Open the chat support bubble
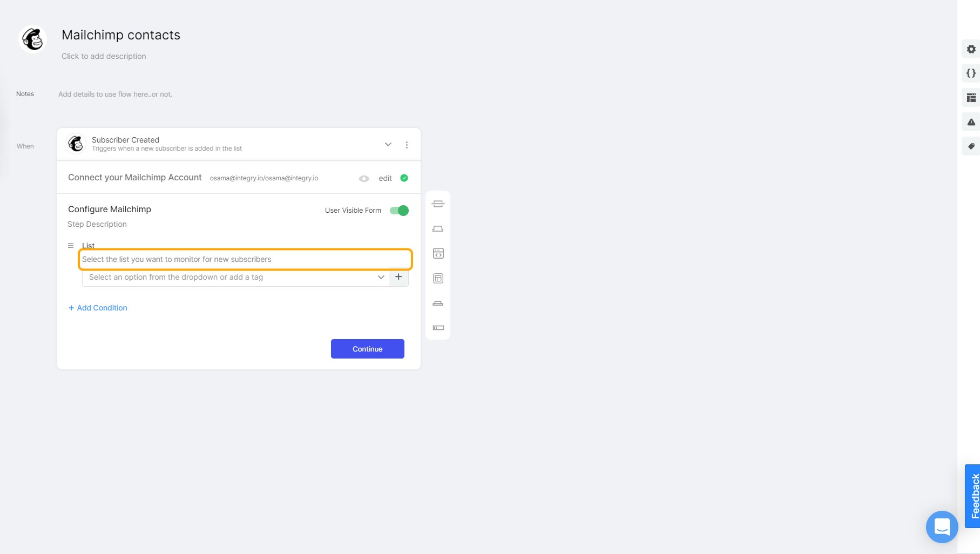Viewport: 980px width, 554px height. (942, 526)
